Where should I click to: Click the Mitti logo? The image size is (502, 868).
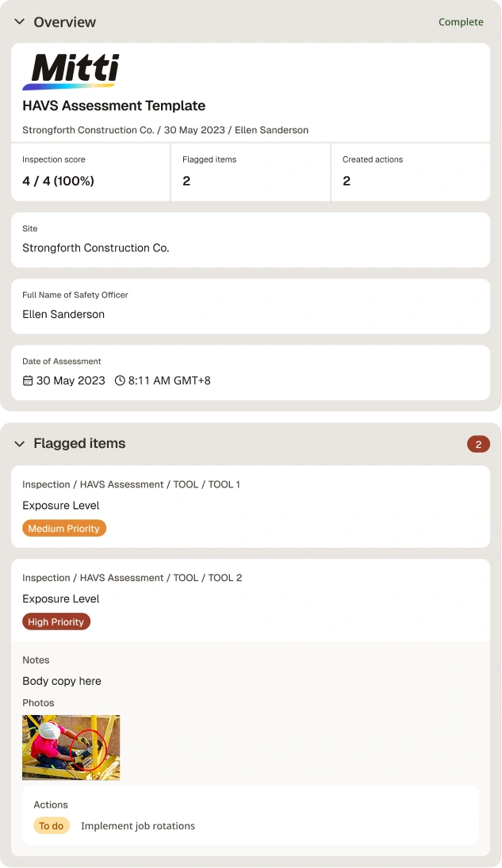(x=71, y=71)
